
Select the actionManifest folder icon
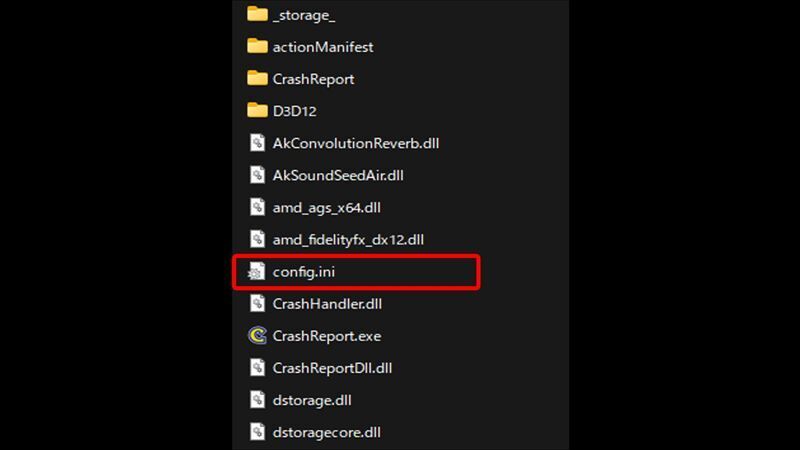pos(257,46)
